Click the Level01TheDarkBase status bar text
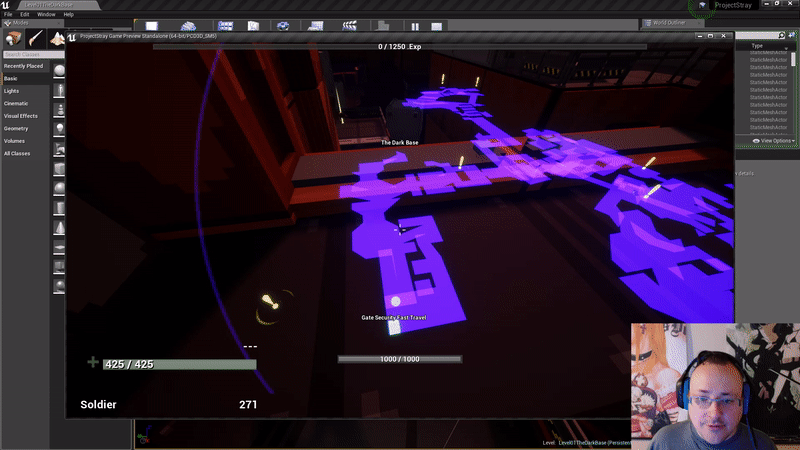This screenshot has height=450, width=800. [x=587, y=443]
